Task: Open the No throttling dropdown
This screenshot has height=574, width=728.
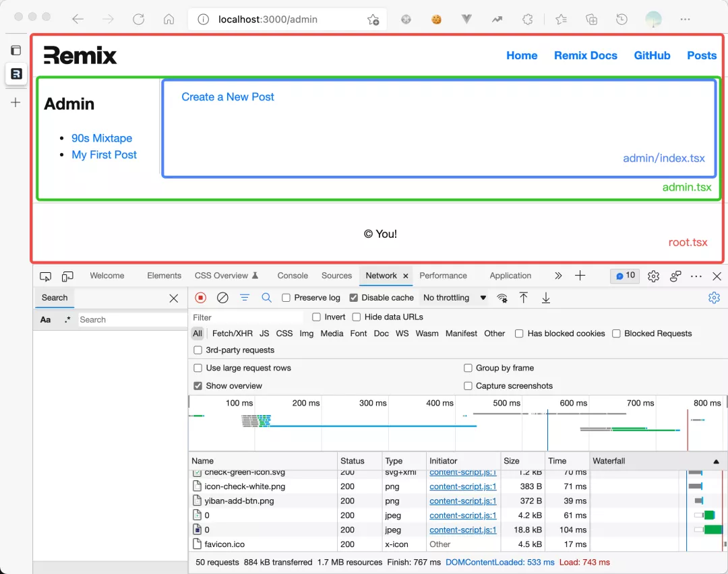Action: [x=454, y=297]
